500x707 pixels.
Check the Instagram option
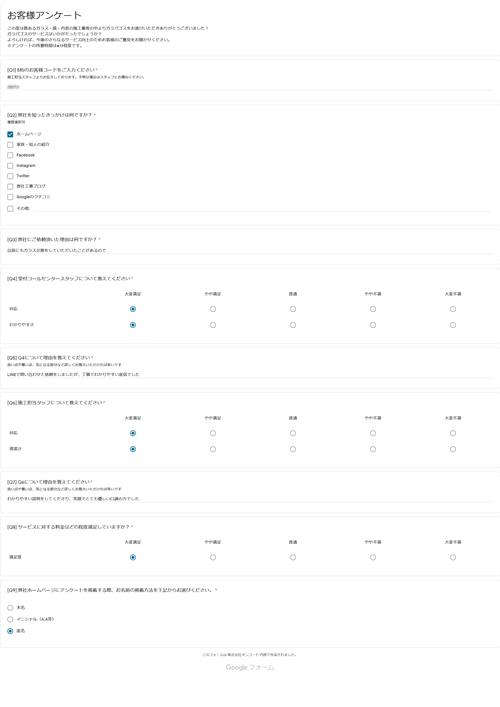click(10, 166)
